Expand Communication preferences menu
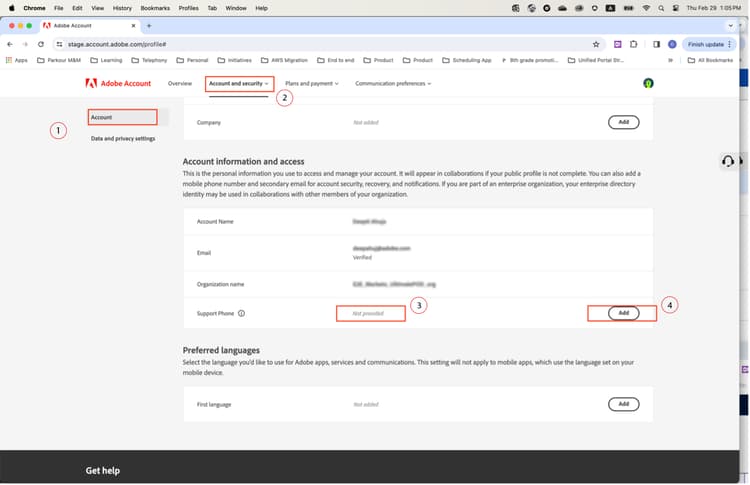The width and height of the screenshot is (750, 485). [x=393, y=84]
